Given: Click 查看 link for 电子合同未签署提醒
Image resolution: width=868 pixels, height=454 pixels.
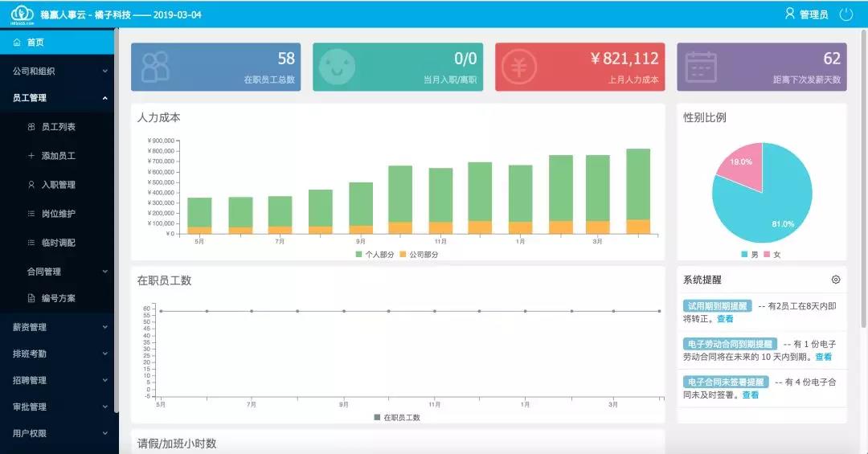Looking at the screenshot, I should [x=750, y=395].
